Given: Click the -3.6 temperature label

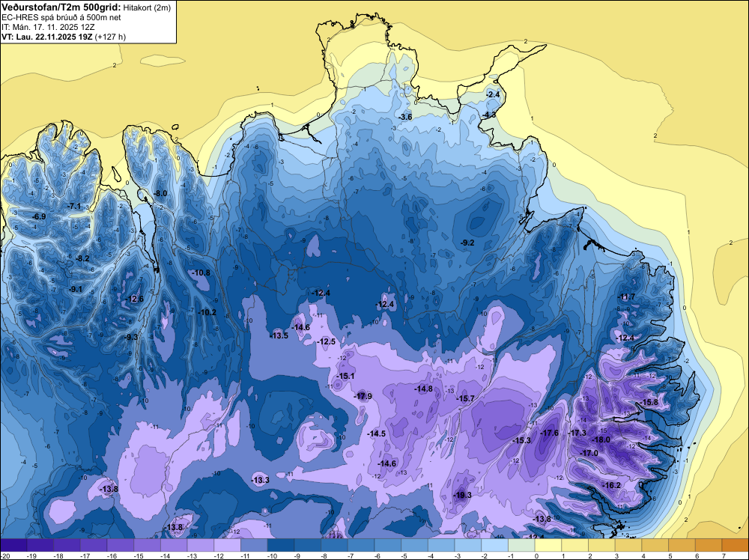Looking at the screenshot, I should [405, 117].
